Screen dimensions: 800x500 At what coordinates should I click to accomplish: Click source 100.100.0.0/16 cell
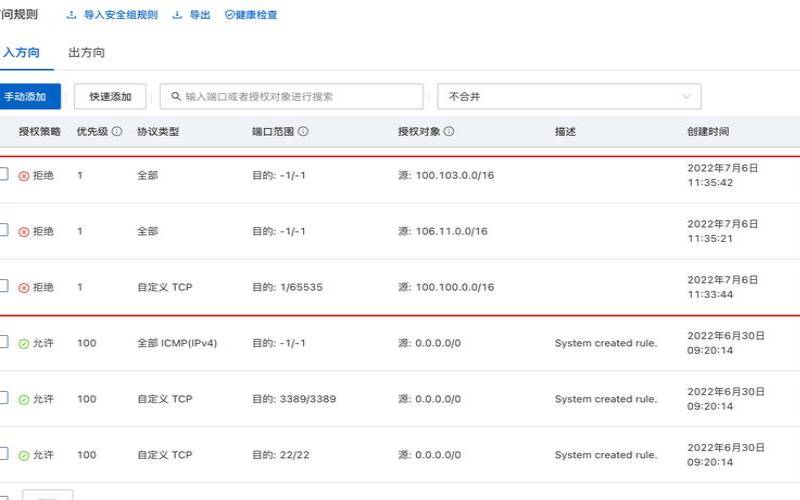pyautogui.click(x=446, y=287)
